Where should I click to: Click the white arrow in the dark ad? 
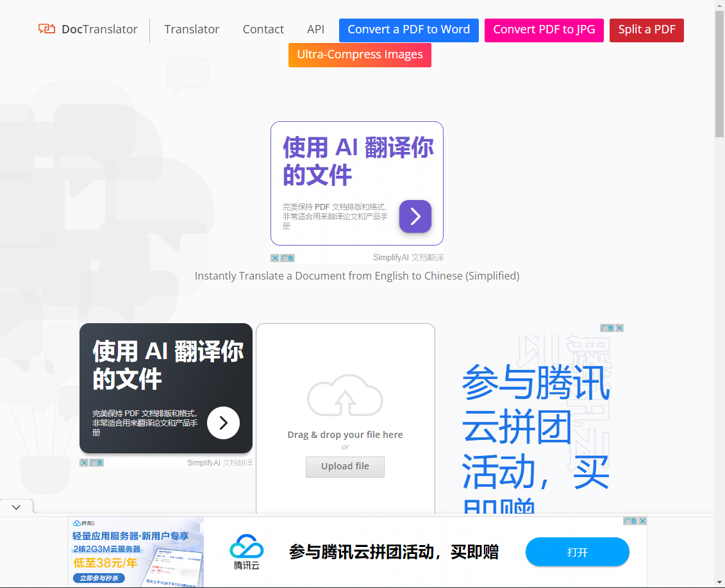223,423
